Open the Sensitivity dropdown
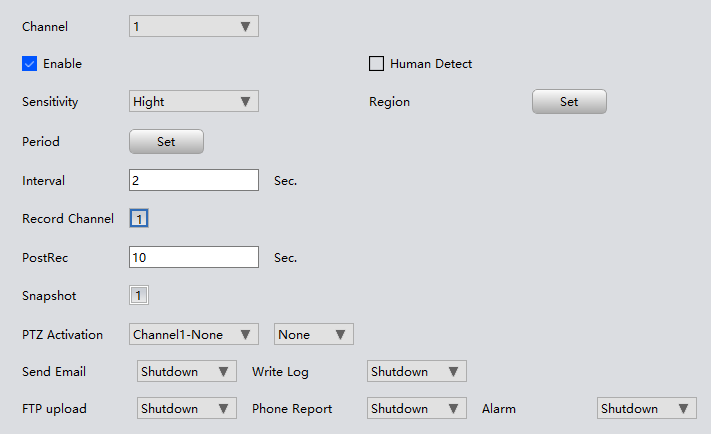The width and height of the screenshot is (711, 434). [193, 101]
